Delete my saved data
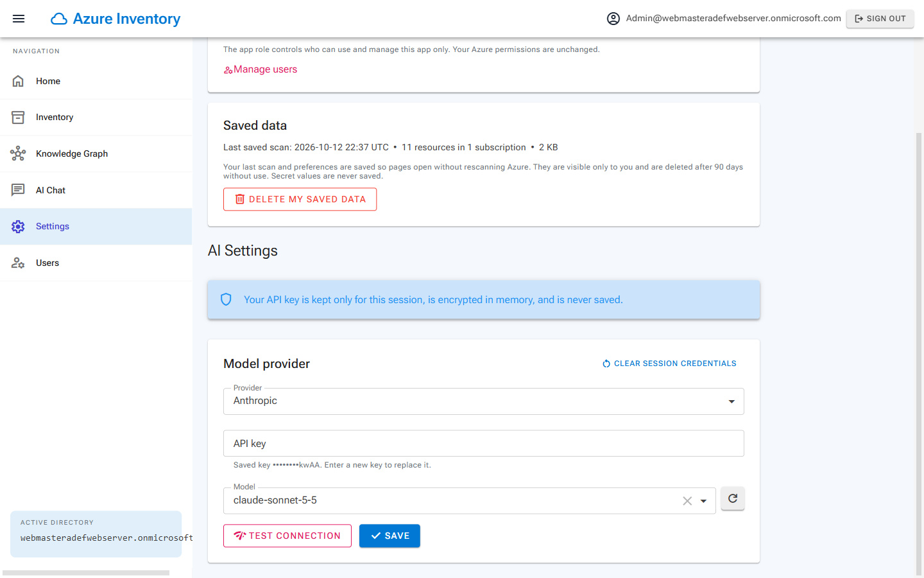 [x=300, y=199]
